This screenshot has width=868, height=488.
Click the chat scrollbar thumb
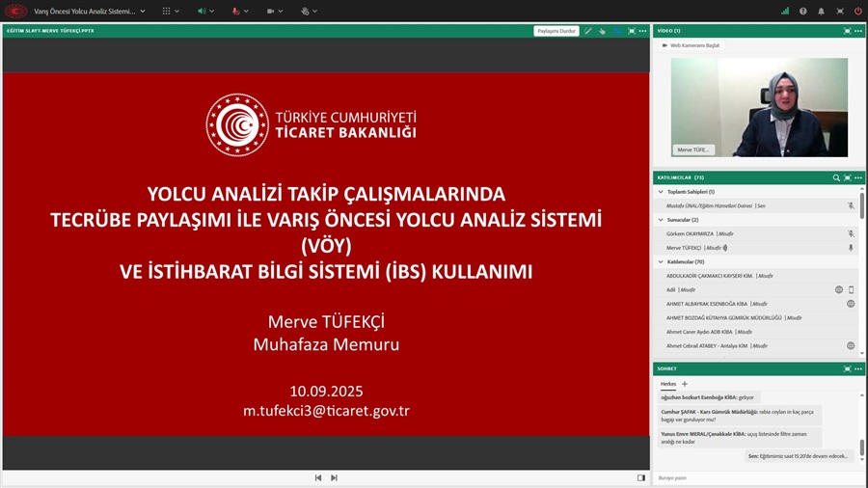[x=862, y=447]
